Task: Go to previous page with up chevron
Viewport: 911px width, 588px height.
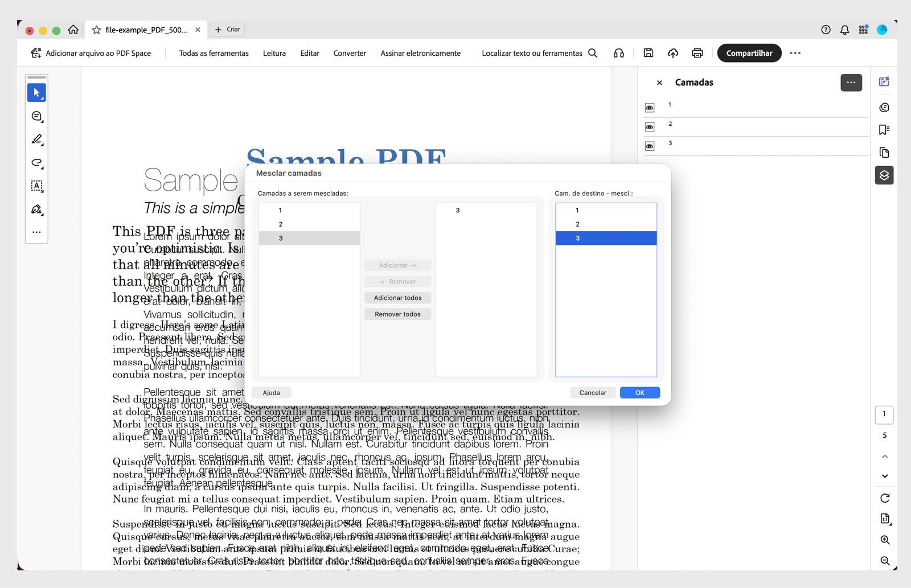Action: pos(885,457)
